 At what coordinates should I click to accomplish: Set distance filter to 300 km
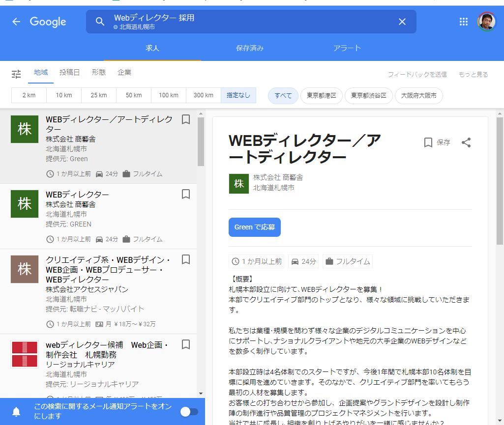click(x=204, y=95)
